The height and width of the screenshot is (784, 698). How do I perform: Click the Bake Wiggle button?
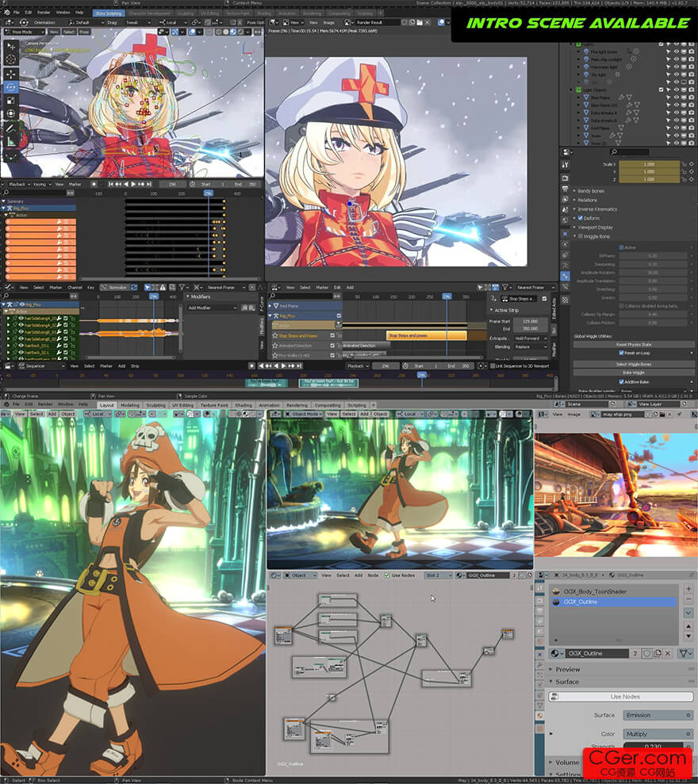(x=634, y=373)
